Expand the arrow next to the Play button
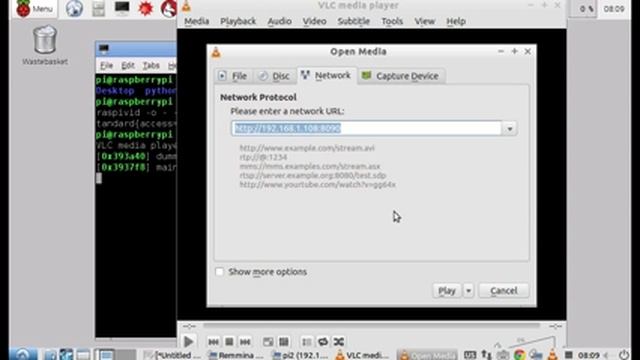Screen dimensions: 640x360 pos(469,291)
